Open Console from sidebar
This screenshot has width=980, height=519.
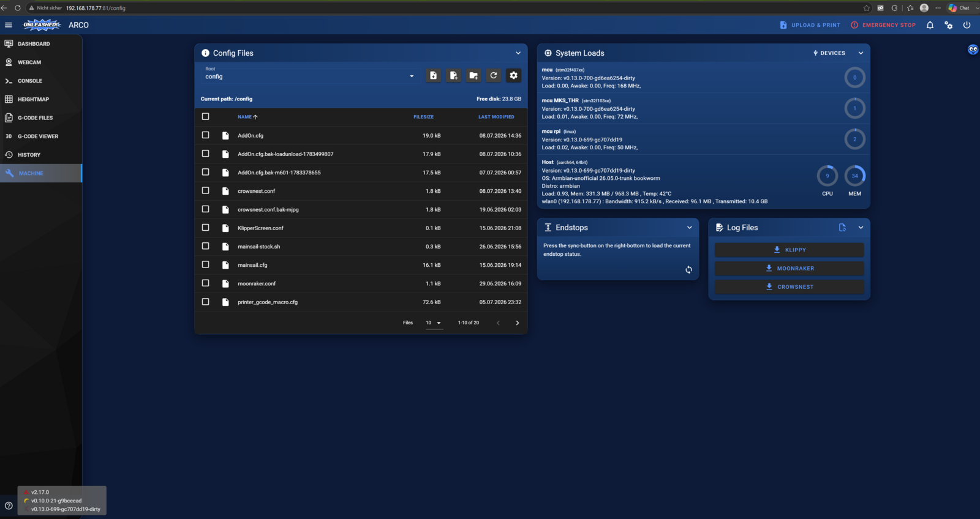tap(40, 81)
